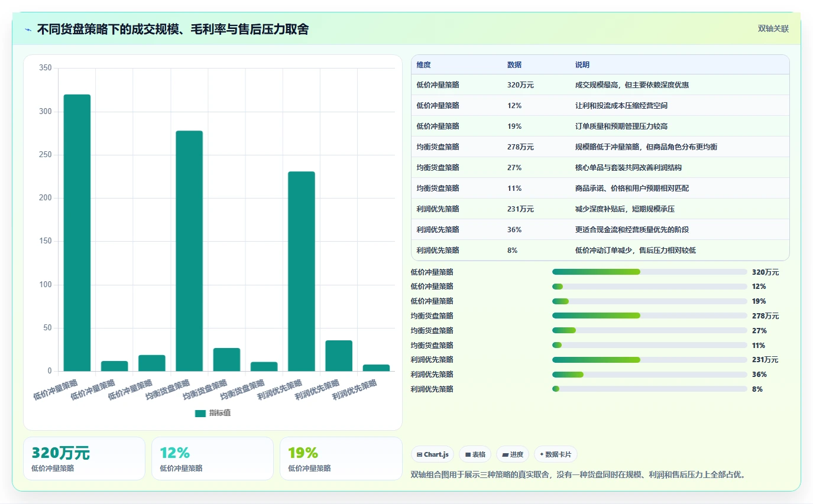Select the table row reading 成交规模最高，但主要依赖深度优惠
Viewport: 813px width, 504px height.
pyautogui.click(x=600, y=84)
